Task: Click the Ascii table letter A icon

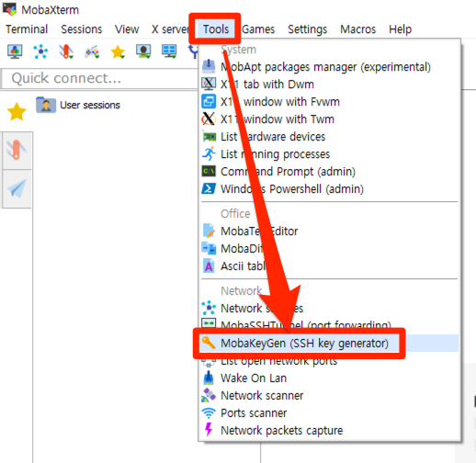Action: (209, 265)
